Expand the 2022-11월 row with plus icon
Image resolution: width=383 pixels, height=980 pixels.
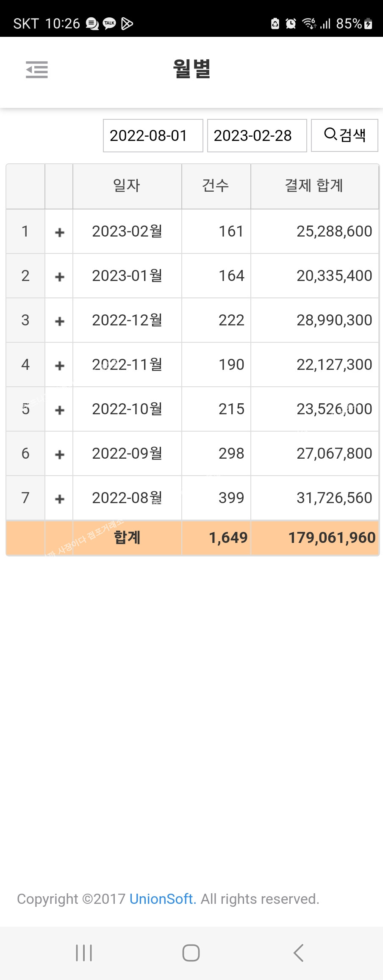tap(60, 365)
